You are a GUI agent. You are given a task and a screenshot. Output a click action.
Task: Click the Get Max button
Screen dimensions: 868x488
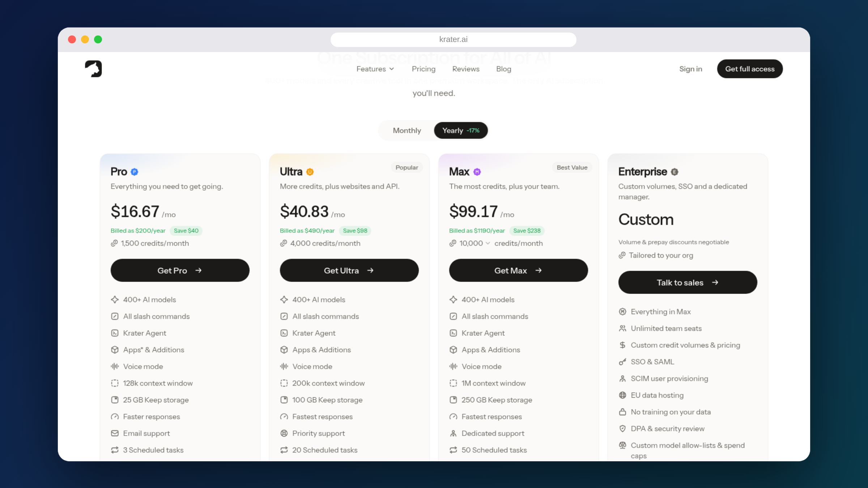[x=518, y=270]
